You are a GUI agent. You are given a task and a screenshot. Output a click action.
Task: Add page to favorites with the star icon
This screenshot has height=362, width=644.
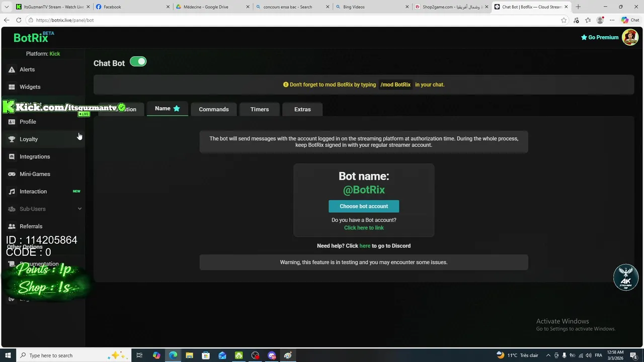[564, 20]
